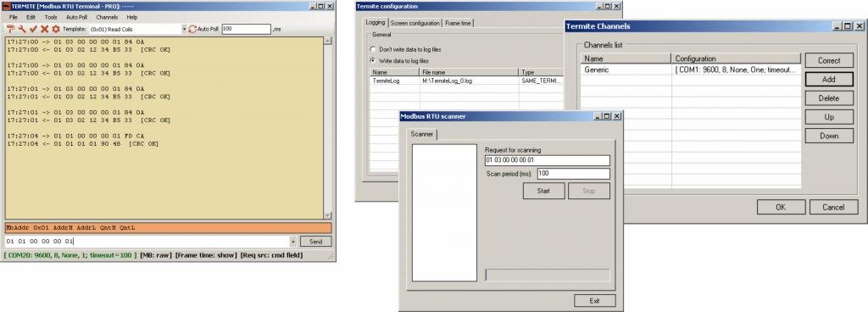The width and height of the screenshot is (868, 312).
Task: Close the Termite Channels window
Action: (x=860, y=26)
